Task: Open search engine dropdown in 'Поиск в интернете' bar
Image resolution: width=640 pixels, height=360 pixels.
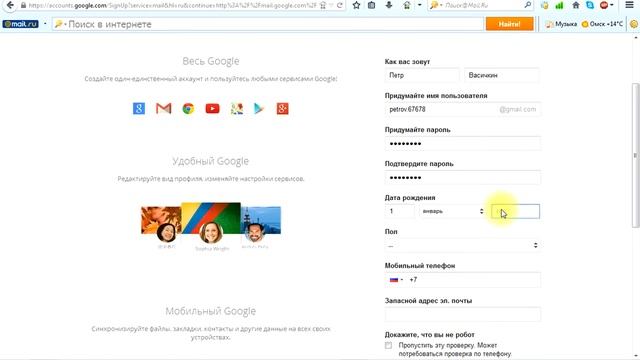Action: pos(60,24)
